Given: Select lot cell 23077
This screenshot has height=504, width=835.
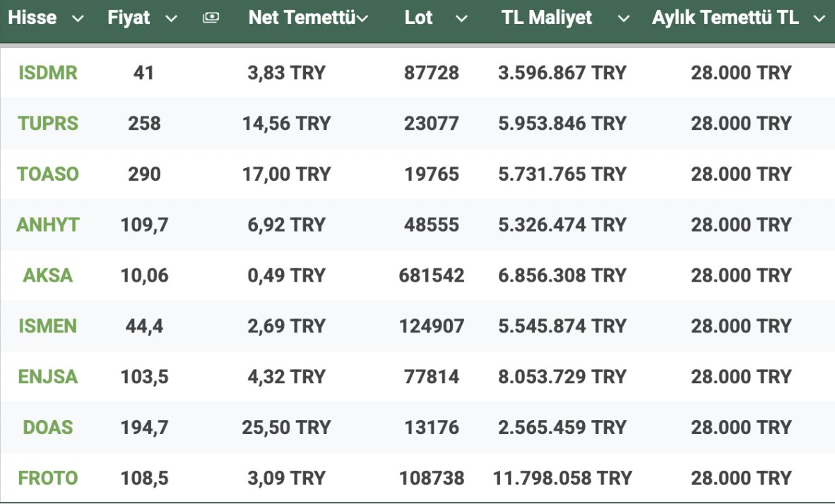Looking at the screenshot, I should click(x=432, y=123).
